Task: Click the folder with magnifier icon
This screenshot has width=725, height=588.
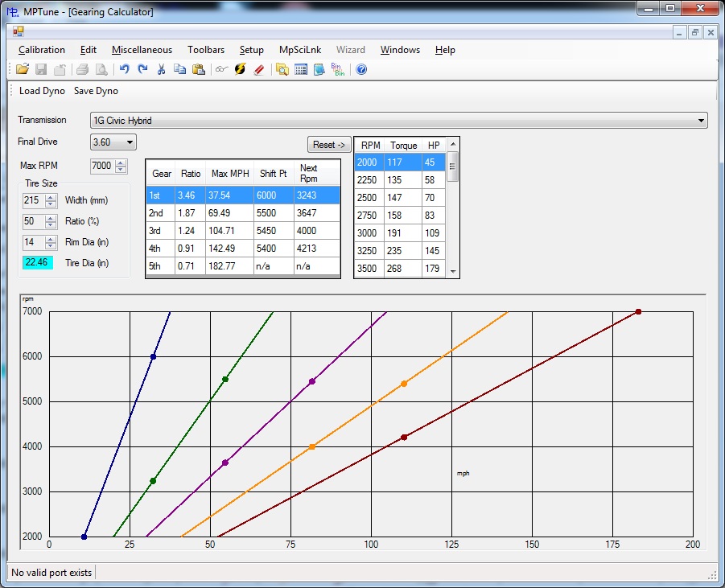Action: [x=282, y=69]
